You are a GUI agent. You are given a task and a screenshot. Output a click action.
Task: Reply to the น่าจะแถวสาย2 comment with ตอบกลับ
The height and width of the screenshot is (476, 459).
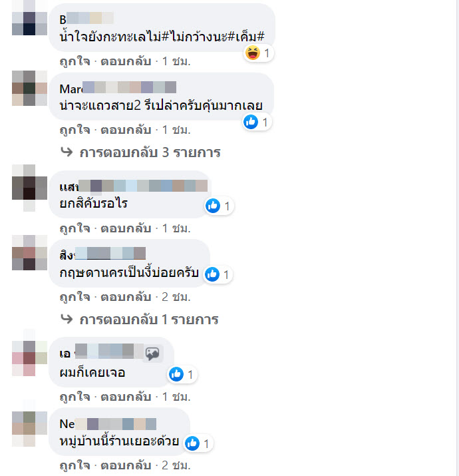click(126, 130)
